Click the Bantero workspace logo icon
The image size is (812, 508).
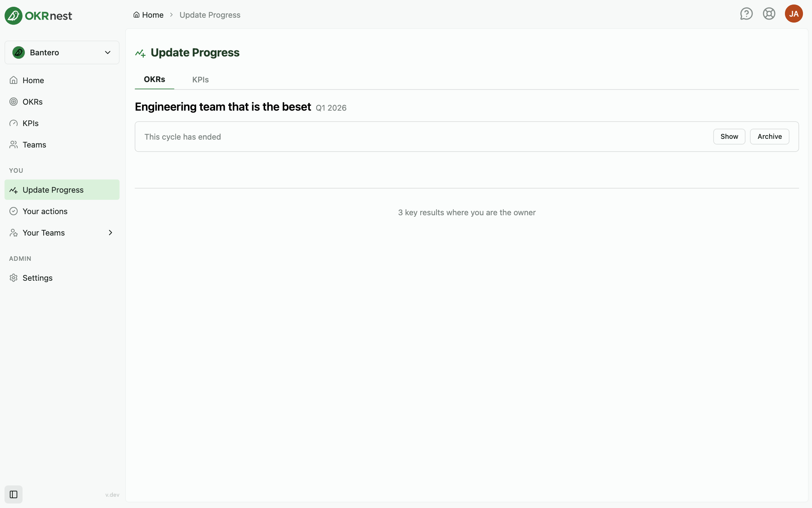tap(18, 52)
